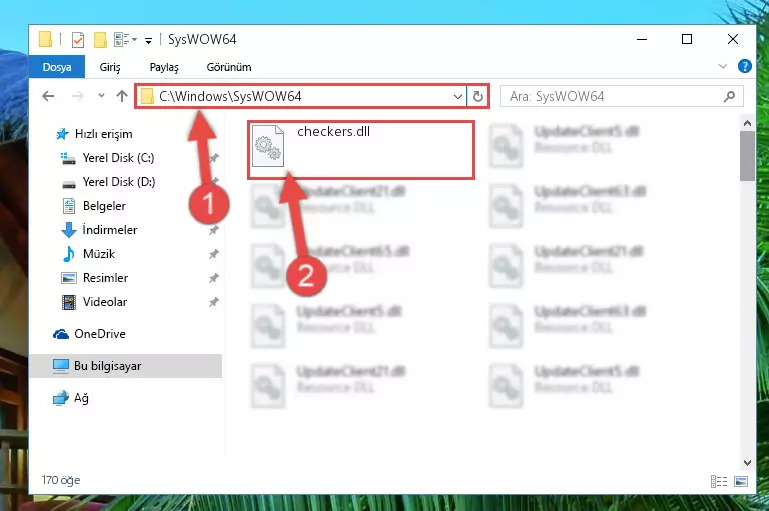Click the Properties quick access icon
Viewport: 769px width, 511px height.
coord(77,40)
